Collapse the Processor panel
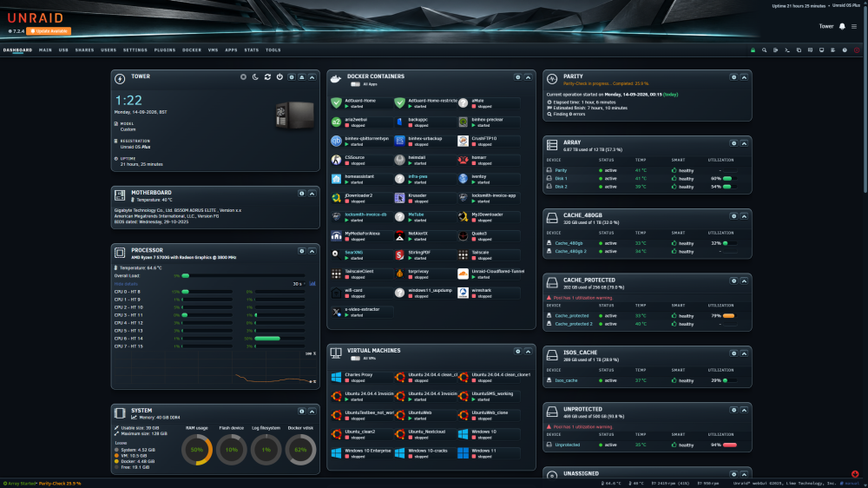The height and width of the screenshot is (488, 868). 312,251
